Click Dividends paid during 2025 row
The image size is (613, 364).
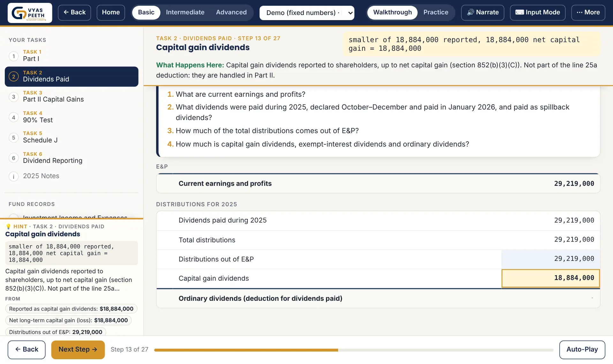pos(378,220)
